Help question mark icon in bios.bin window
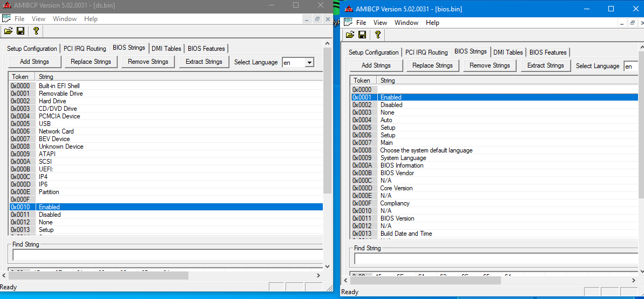644x299 pixels. click(377, 35)
